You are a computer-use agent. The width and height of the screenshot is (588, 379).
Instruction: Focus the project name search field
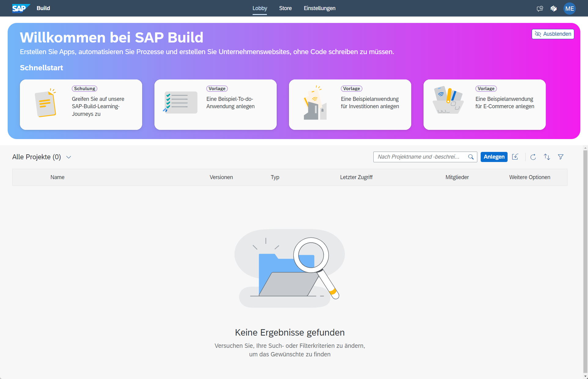pyautogui.click(x=419, y=157)
